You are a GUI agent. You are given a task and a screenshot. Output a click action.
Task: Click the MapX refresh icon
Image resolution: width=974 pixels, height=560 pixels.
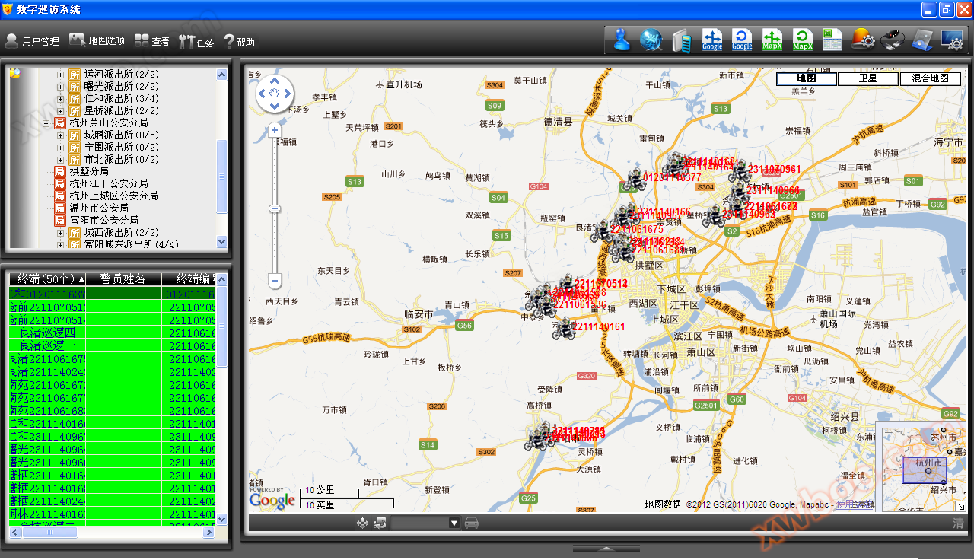[803, 40]
